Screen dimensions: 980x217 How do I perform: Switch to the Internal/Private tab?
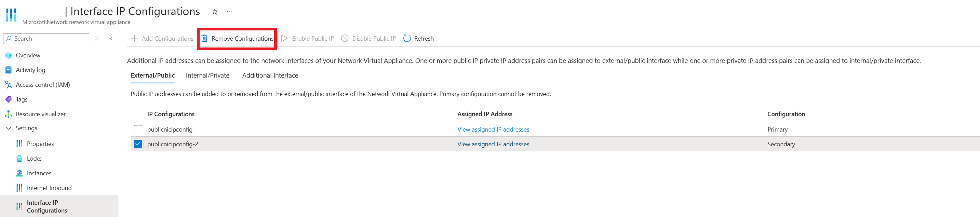[207, 75]
